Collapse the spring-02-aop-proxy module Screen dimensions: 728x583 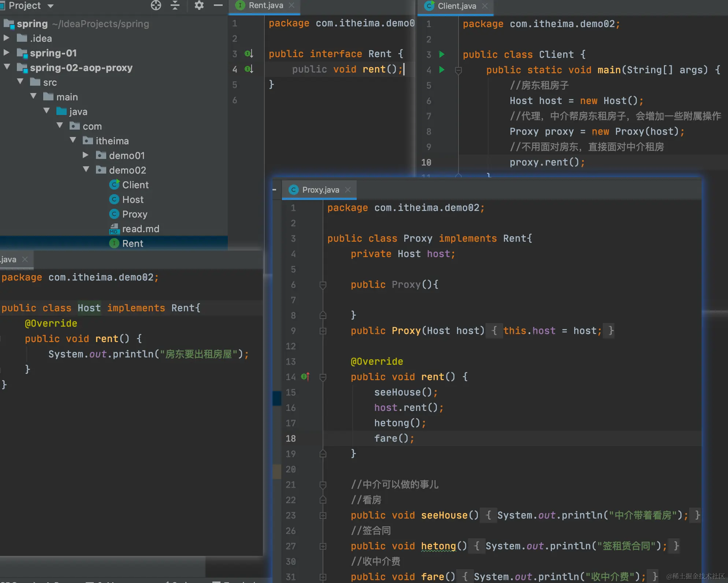click(x=7, y=67)
